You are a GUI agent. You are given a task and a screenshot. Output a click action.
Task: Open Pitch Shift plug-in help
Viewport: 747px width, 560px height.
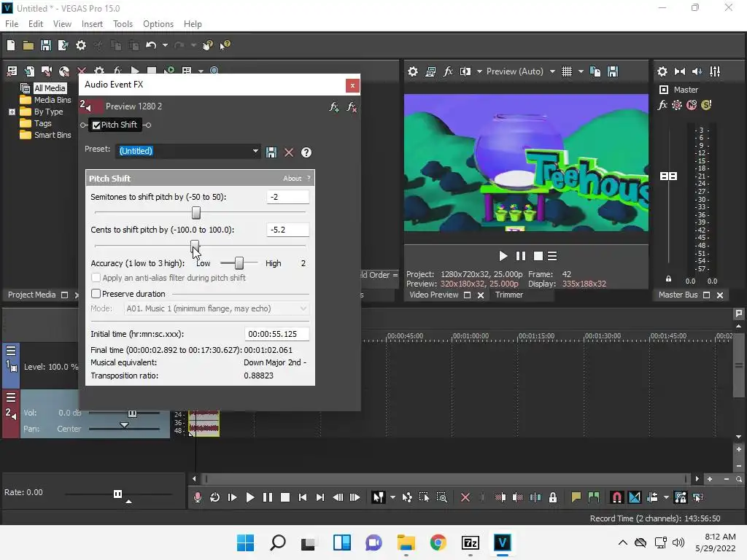306,152
